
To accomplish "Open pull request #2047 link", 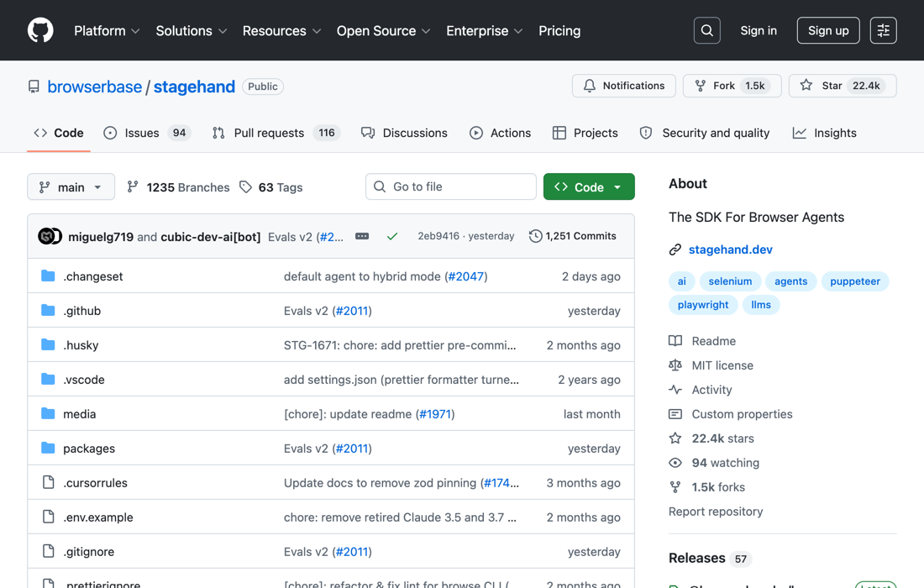I will click(x=466, y=276).
